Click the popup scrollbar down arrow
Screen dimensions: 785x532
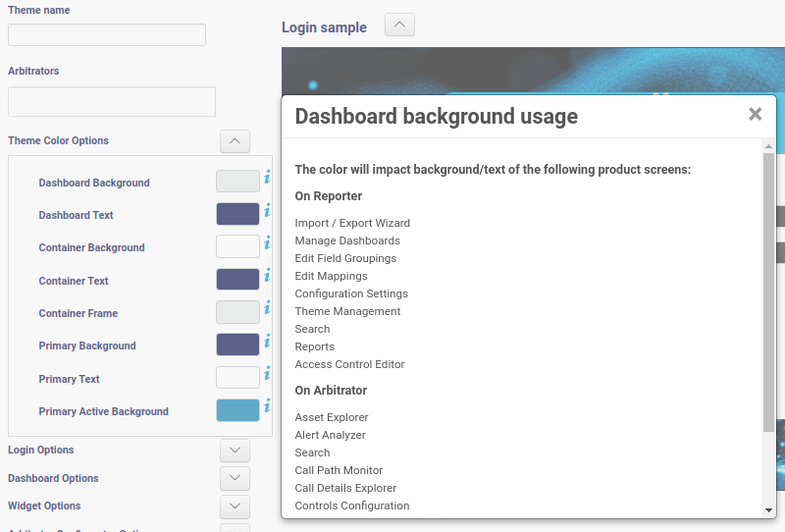coord(768,510)
